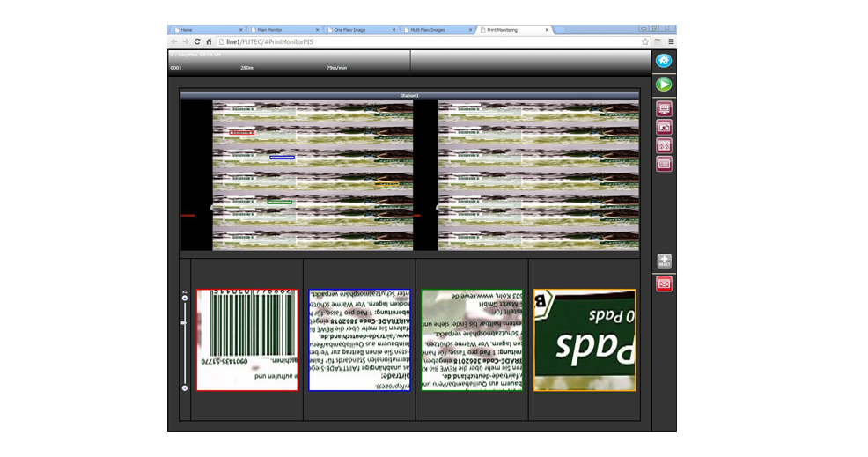Select the green flaw marker on web image
Image resolution: width=868 pixels, height=457 pixels.
coord(280,203)
